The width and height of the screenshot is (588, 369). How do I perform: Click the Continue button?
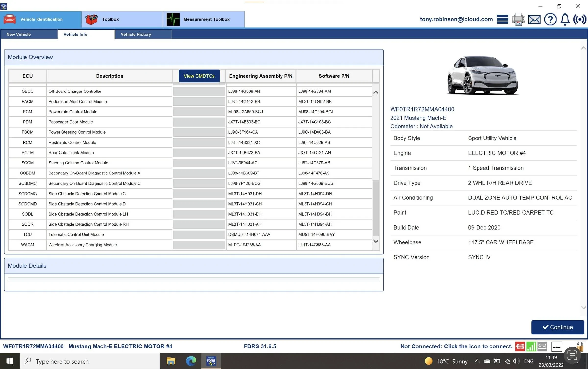point(558,327)
